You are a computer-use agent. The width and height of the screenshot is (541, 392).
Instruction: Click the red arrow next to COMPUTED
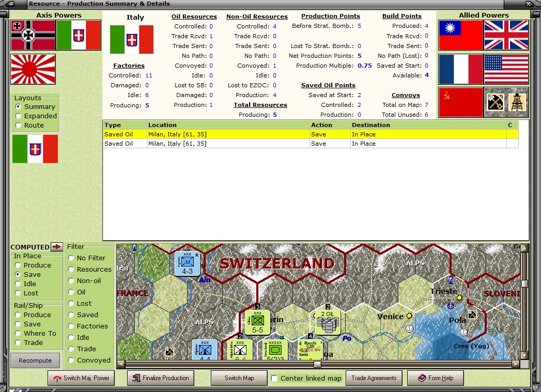56,247
